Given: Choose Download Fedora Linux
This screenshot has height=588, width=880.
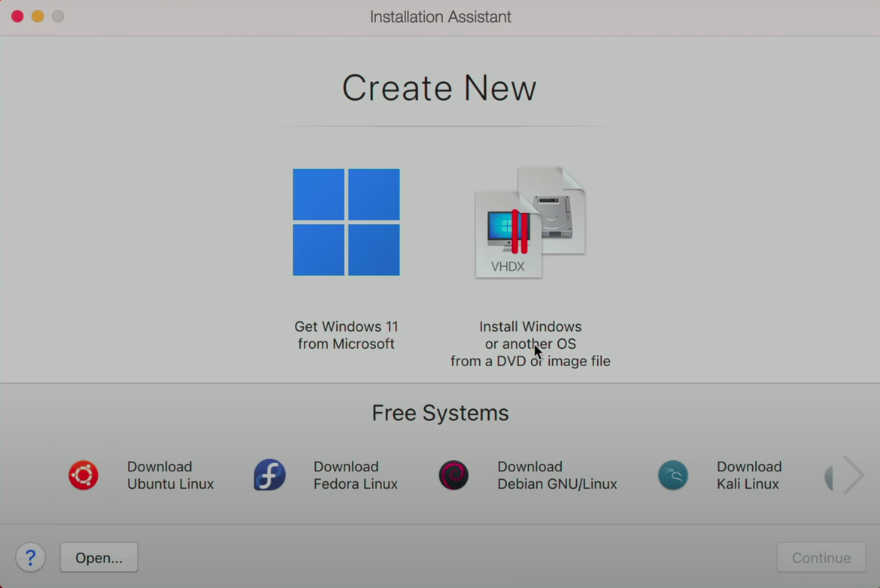Looking at the screenshot, I should [355, 475].
